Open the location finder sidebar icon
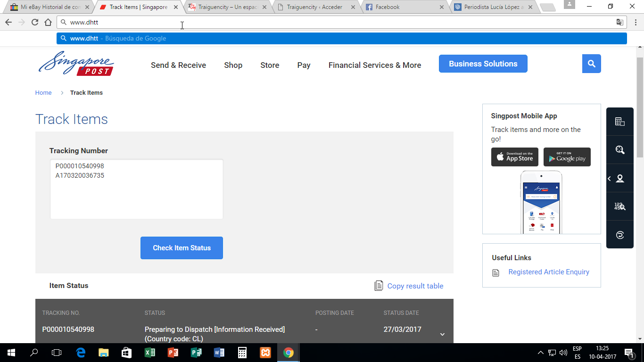 [x=620, y=179]
